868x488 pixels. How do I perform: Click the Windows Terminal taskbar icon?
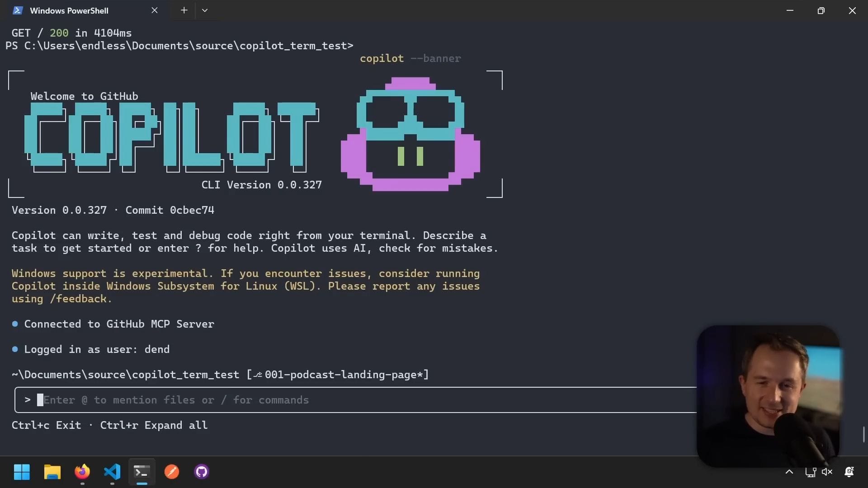tap(142, 472)
